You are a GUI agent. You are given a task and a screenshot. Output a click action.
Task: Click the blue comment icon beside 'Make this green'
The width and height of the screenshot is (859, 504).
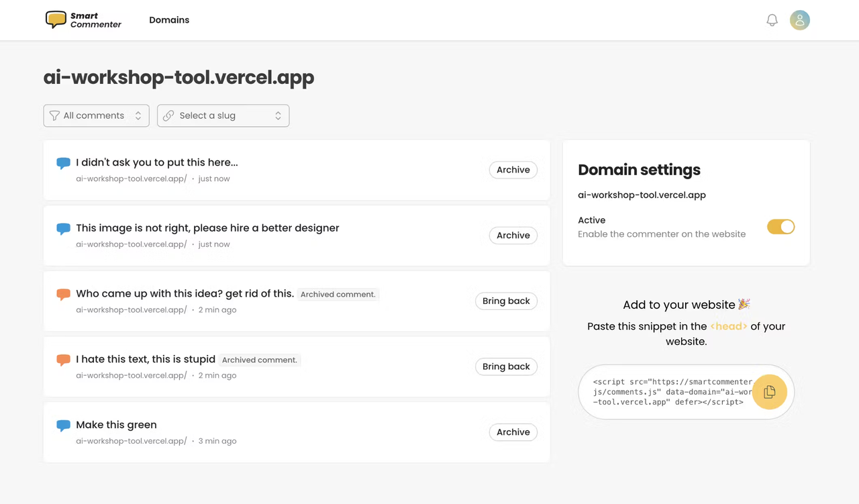click(x=64, y=425)
